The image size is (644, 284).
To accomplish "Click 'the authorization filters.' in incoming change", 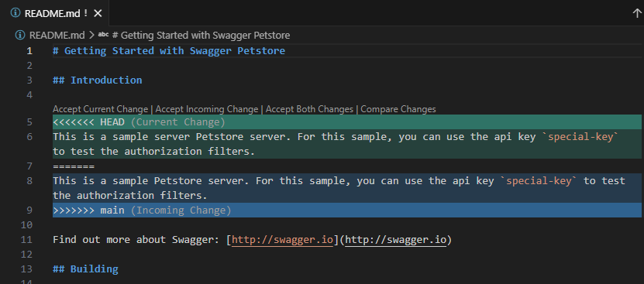I will pyautogui.click(x=129, y=195).
